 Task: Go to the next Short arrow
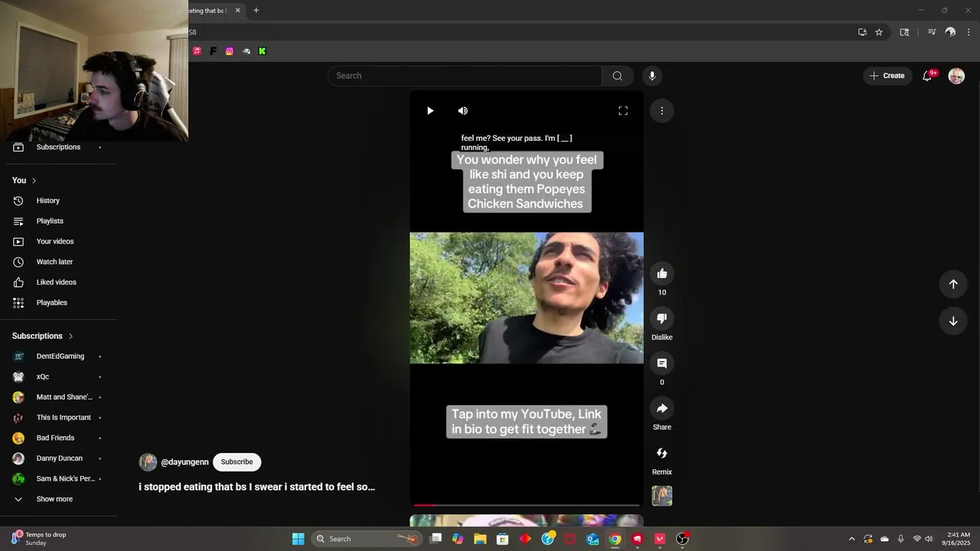point(953,321)
